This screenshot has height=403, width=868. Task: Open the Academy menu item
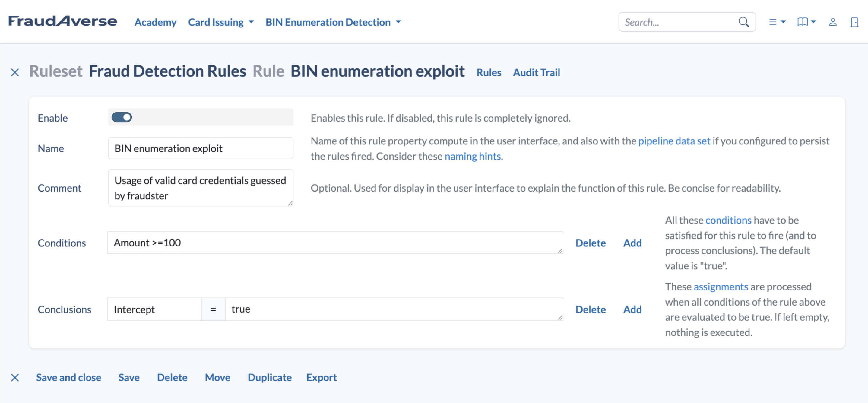click(x=155, y=22)
